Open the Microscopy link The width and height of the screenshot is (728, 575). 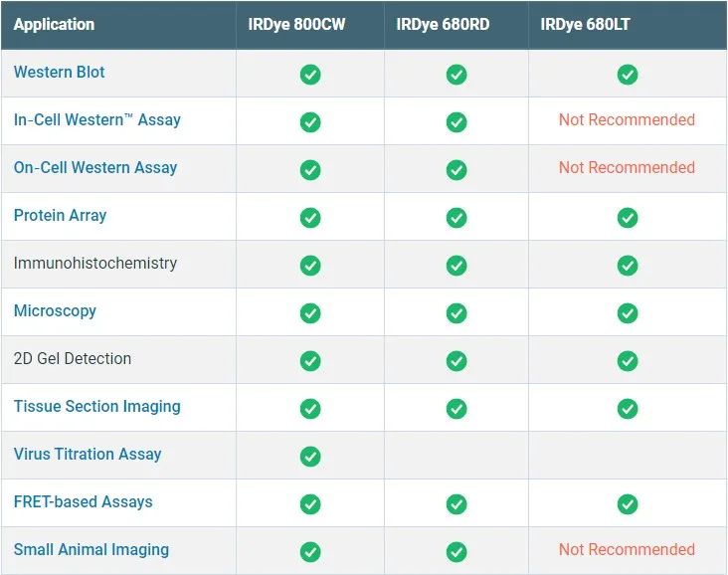coord(55,310)
